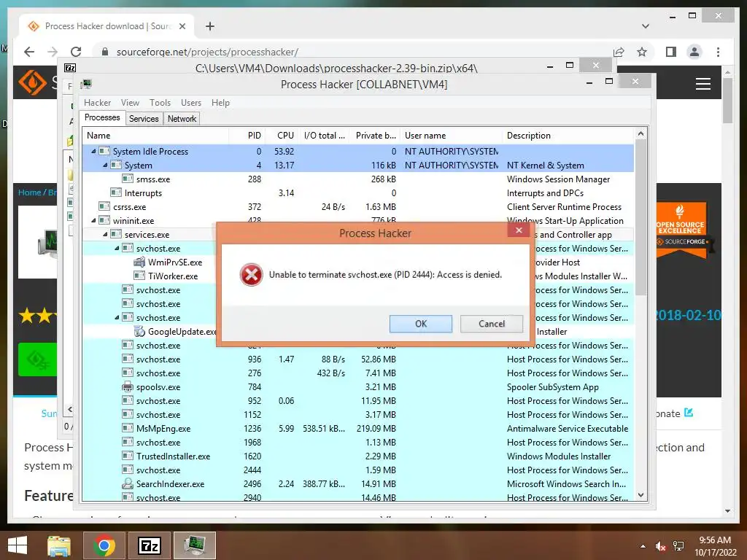This screenshot has height=560, width=747.
Task: Click the WmiPrvSE.exe process icon
Action: (139, 262)
